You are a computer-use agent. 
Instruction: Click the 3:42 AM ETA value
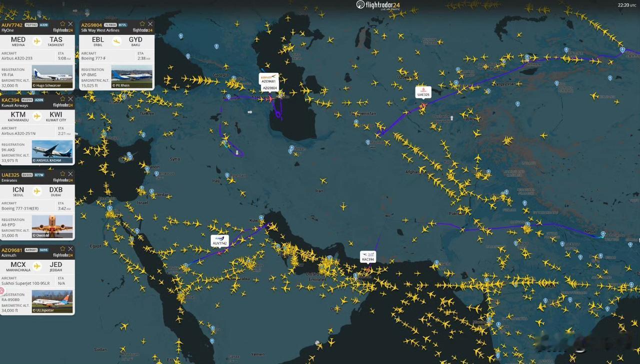(64, 208)
